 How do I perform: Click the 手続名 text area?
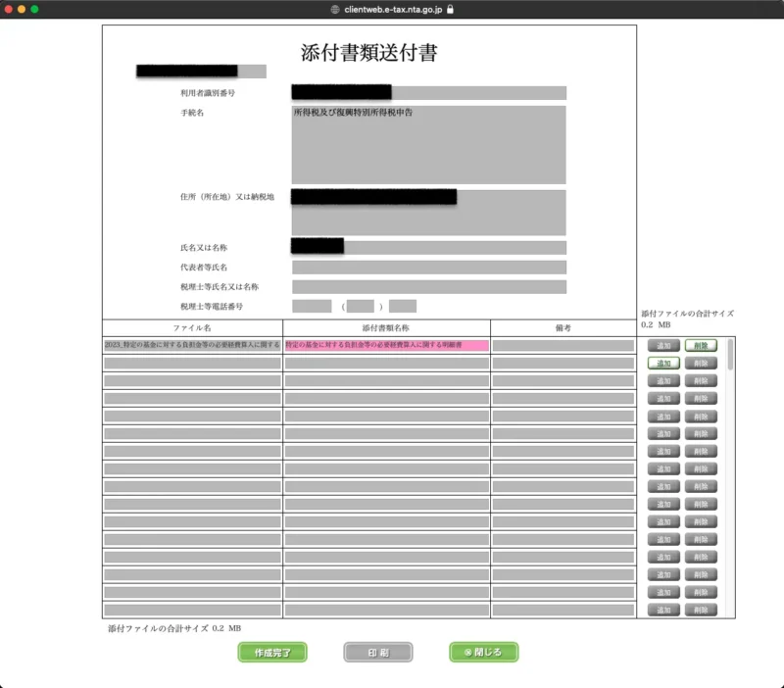coord(429,144)
